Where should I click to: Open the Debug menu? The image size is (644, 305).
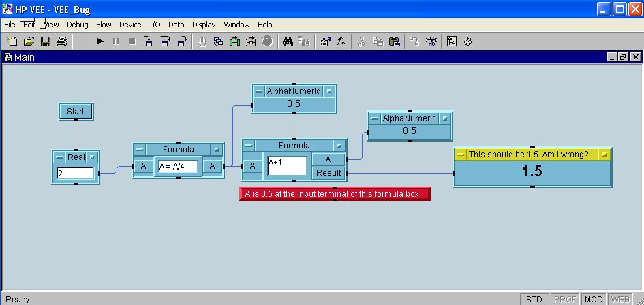(77, 25)
